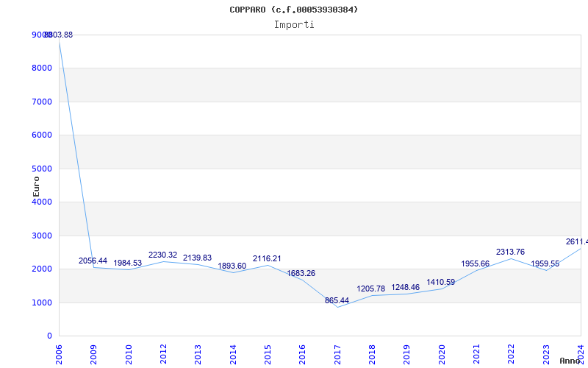Image resolution: width=588 pixels, height=368 pixels.
Task: Click the Anno x-axis title
Action: point(570,361)
